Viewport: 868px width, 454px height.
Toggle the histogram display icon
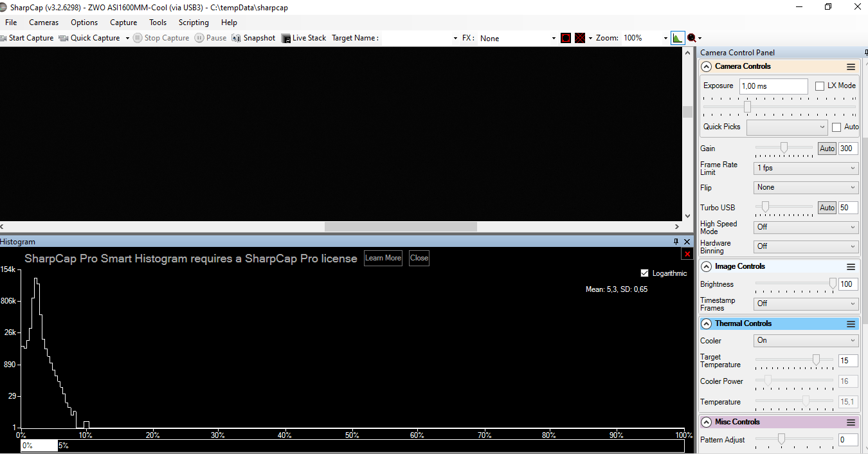point(677,38)
